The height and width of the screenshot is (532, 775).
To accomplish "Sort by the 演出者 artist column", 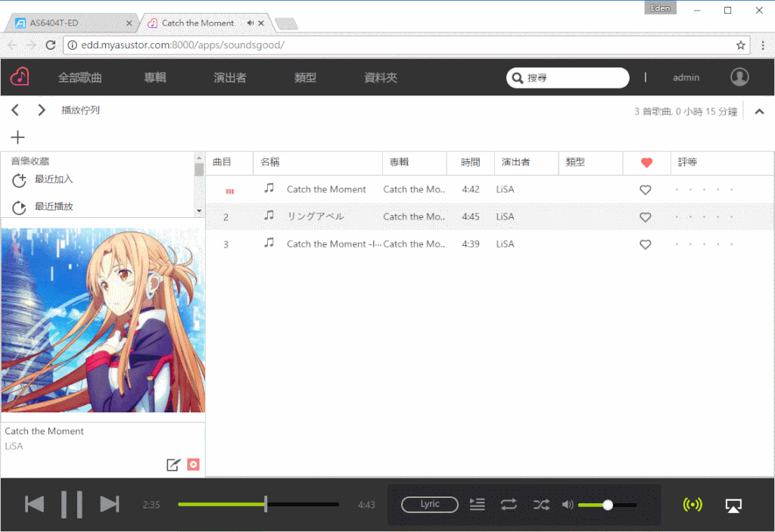I will point(527,162).
